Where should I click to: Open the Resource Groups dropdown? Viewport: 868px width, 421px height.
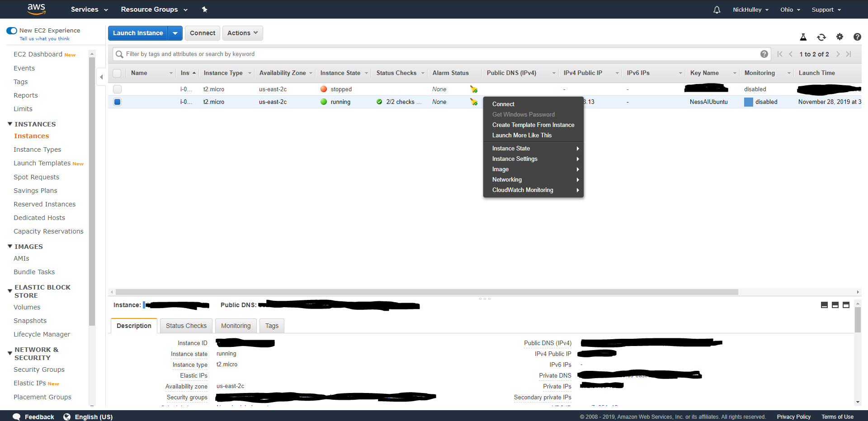[154, 9]
